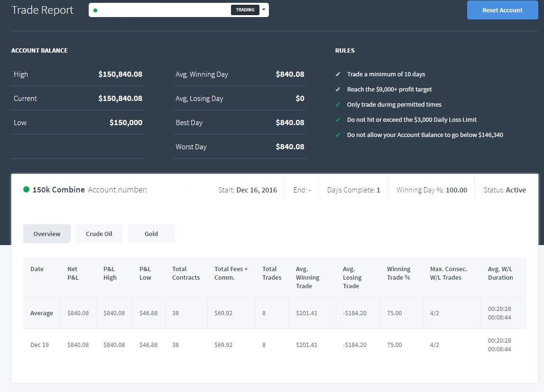The width and height of the screenshot is (544, 392).
Task: Open the Overview tab
Action: (x=47, y=234)
